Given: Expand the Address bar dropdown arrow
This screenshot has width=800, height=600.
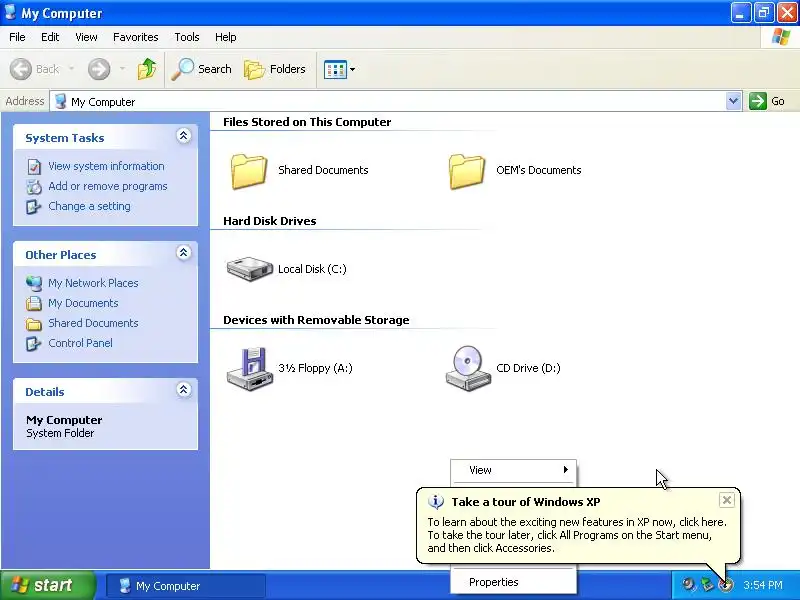Looking at the screenshot, I should (733, 102).
